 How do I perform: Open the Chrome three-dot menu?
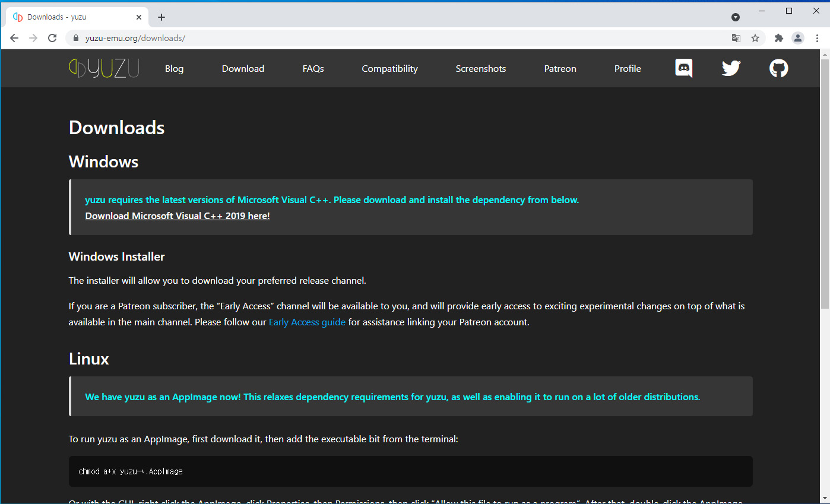pyautogui.click(x=817, y=38)
